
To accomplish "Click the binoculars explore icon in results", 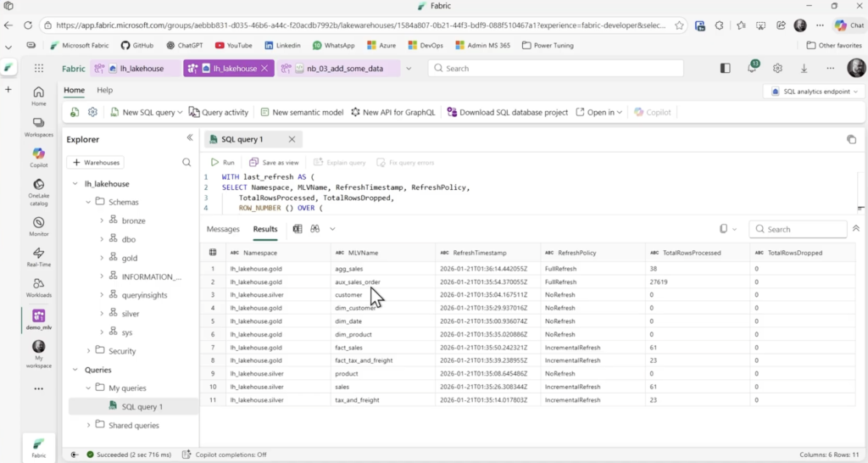I will click(x=314, y=229).
